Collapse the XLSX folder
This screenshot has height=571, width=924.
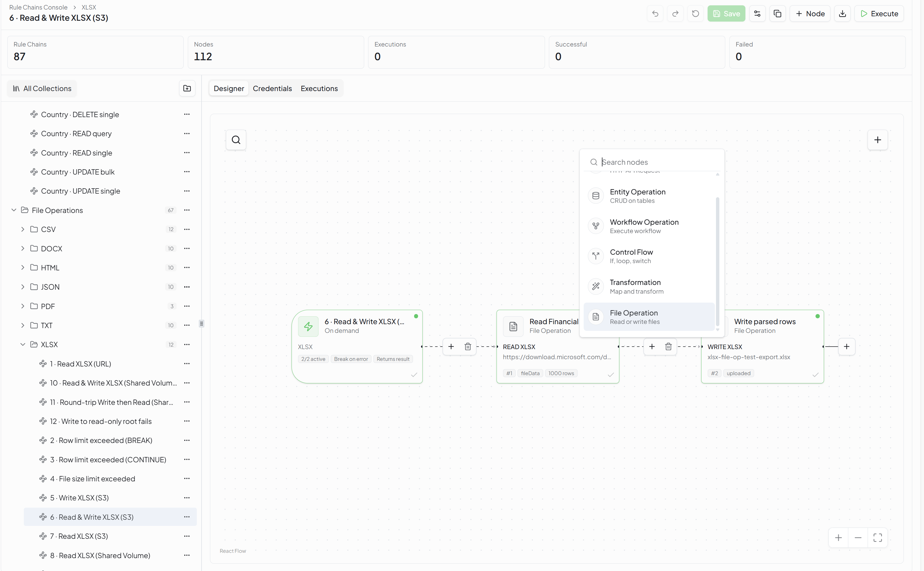[23, 345]
